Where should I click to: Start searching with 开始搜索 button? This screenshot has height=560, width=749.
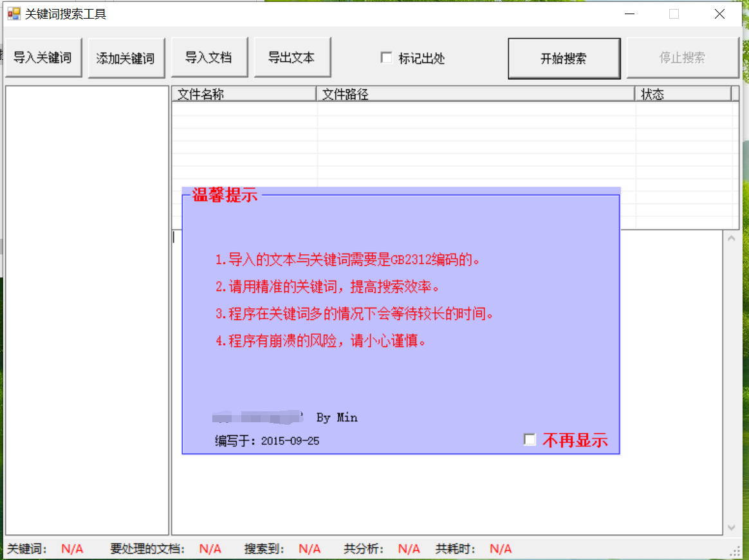click(x=564, y=58)
